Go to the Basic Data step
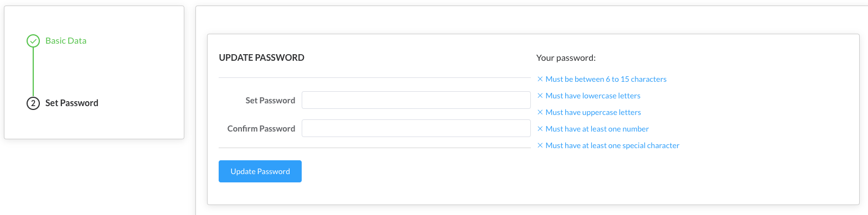The image size is (868, 215). tap(66, 41)
